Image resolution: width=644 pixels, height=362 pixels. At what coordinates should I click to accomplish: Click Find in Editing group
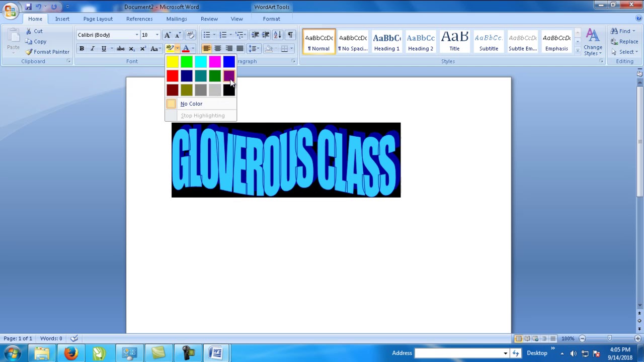pos(623,31)
